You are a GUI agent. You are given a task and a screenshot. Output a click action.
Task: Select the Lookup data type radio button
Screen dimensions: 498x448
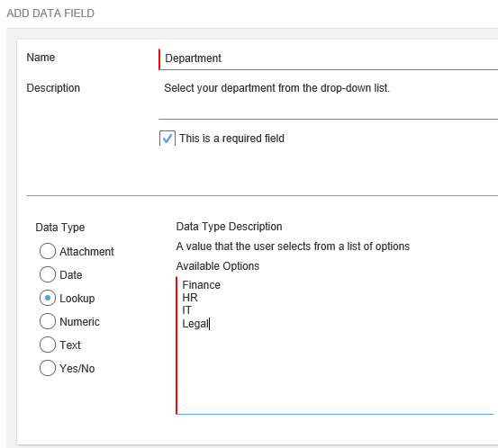click(x=48, y=298)
